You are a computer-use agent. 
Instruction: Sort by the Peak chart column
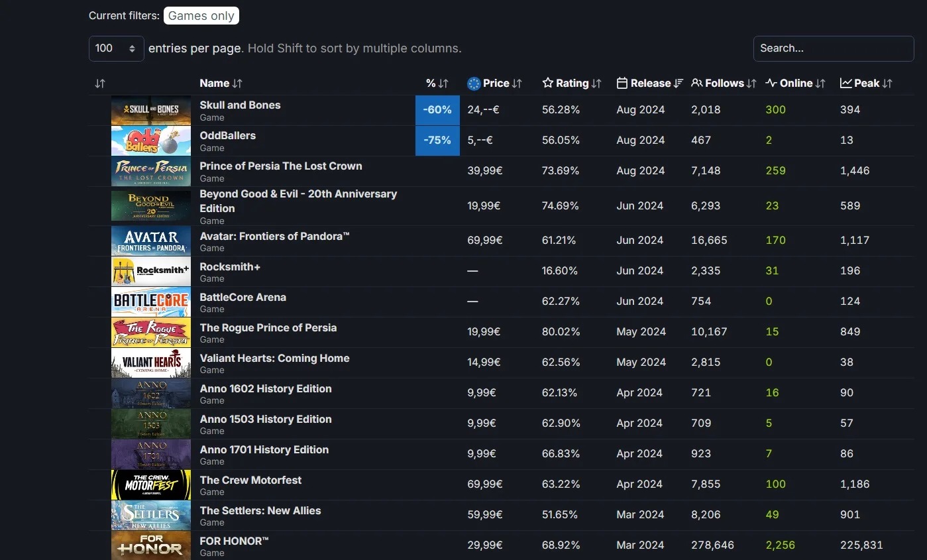[x=866, y=84]
